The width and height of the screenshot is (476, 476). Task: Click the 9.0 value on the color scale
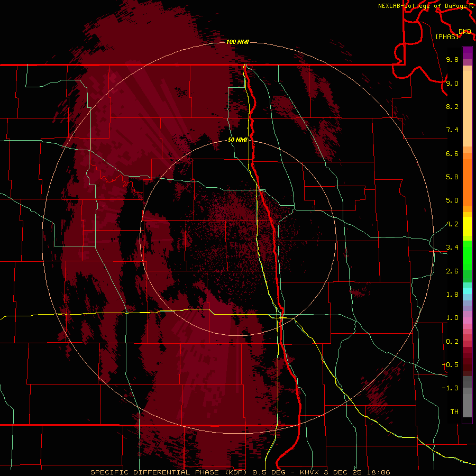(x=452, y=83)
